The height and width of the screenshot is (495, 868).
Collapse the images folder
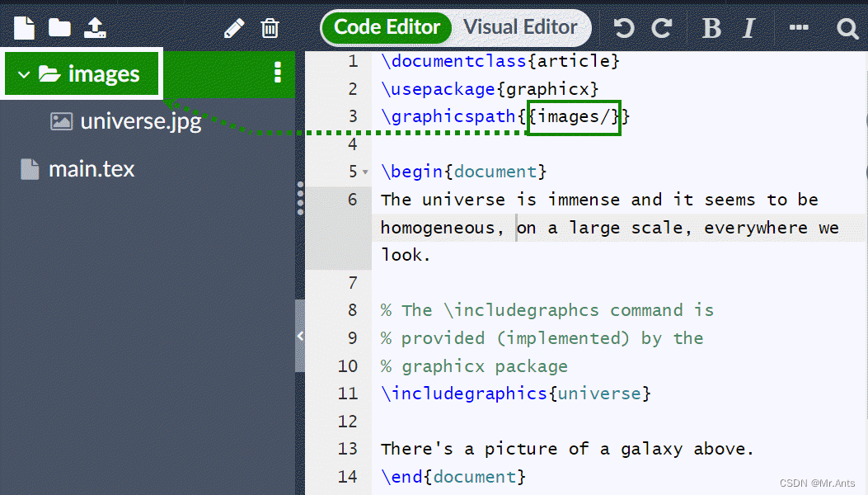22,73
